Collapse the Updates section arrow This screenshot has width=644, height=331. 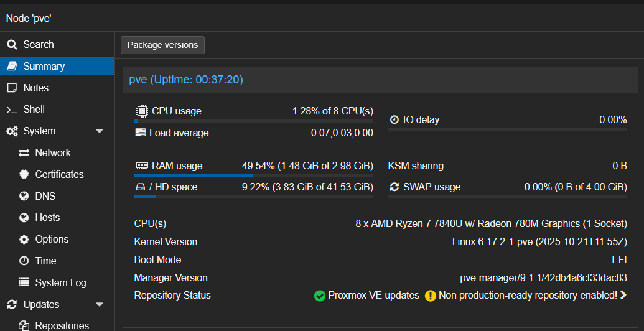(x=100, y=305)
